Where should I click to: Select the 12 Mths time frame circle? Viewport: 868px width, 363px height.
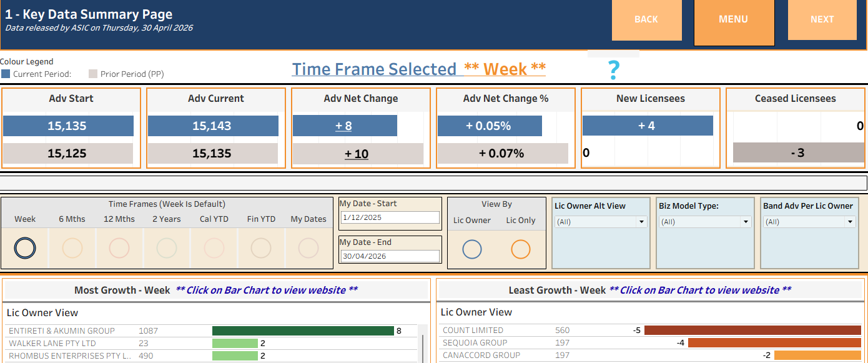(x=119, y=249)
